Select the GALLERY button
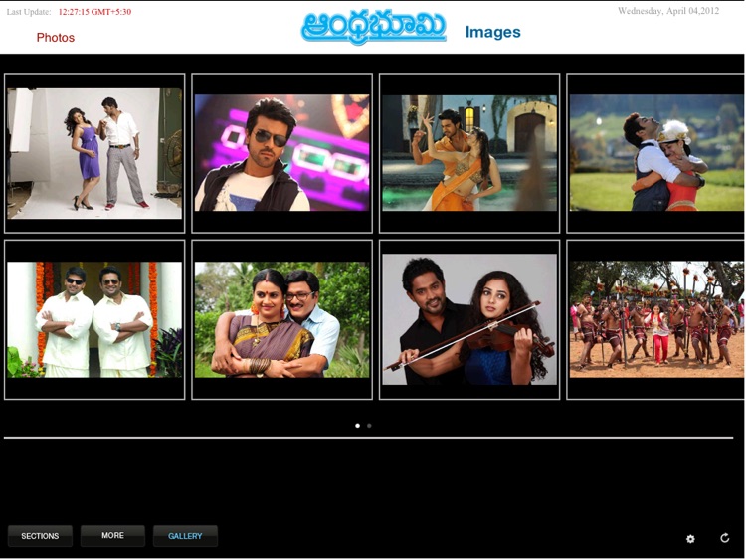Screen dimensions: 746x560 185,536
